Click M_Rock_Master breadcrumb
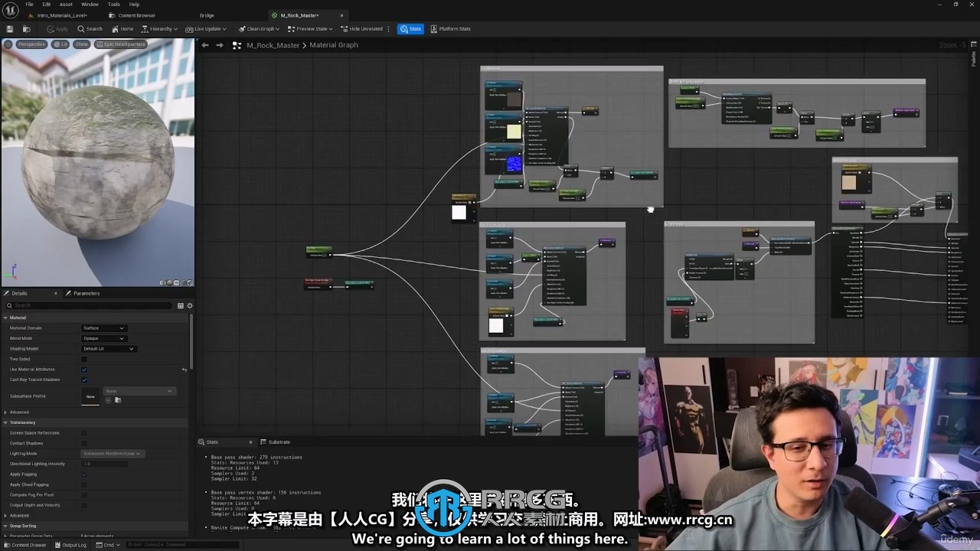980x551 pixels. (x=273, y=45)
